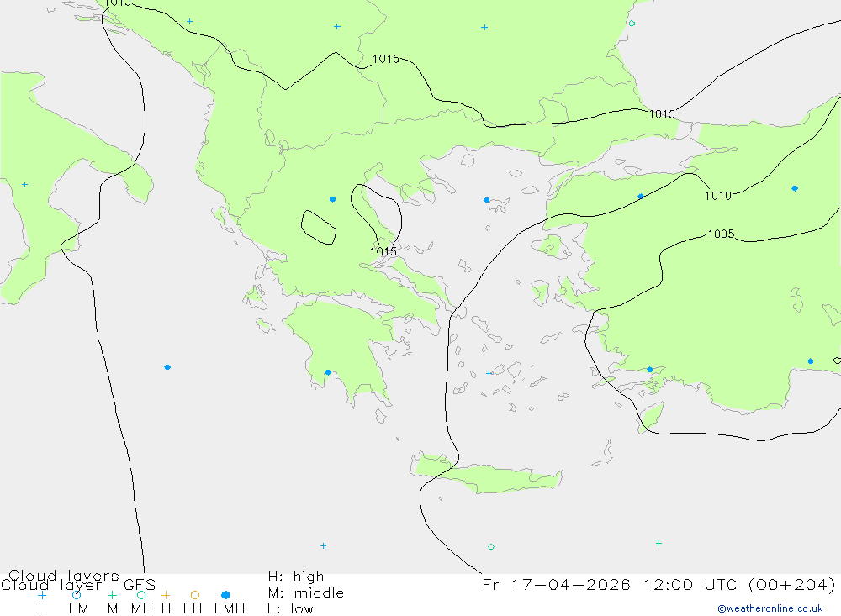Select the forecast date 17-04-2026 text
Image resolution: width=841 pixels, height=616 pixels.
tap(571, 584)
